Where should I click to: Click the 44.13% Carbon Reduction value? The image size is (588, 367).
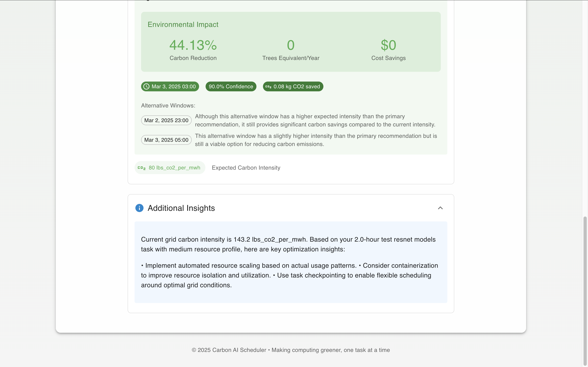click(193, 45)
